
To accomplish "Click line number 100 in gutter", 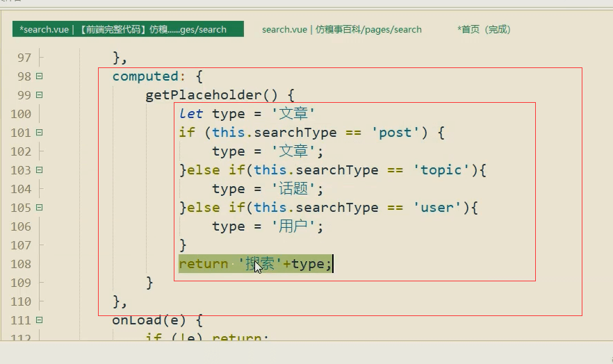I will click(x=21, y=114).
